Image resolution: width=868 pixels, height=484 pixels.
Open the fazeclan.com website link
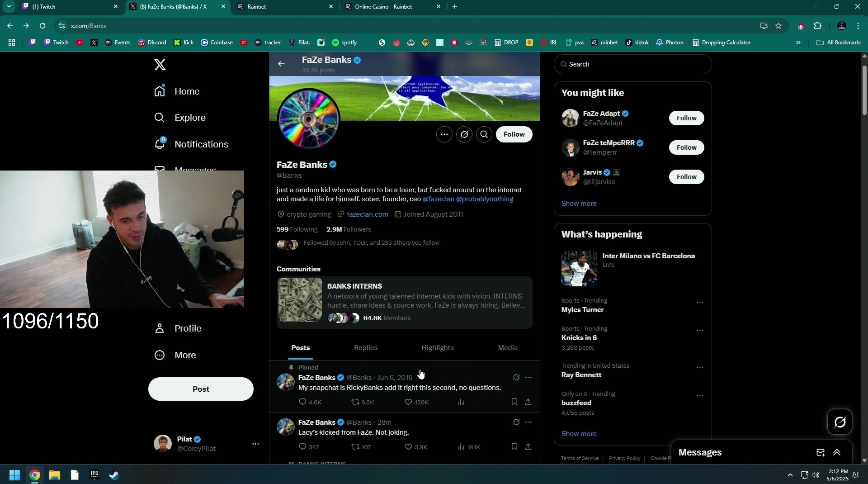[367, 214]
